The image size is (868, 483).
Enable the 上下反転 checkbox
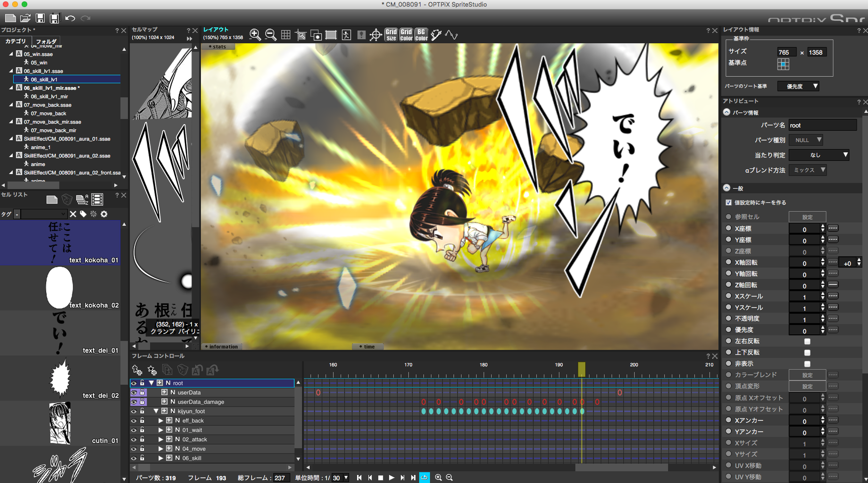click(807, 352)
